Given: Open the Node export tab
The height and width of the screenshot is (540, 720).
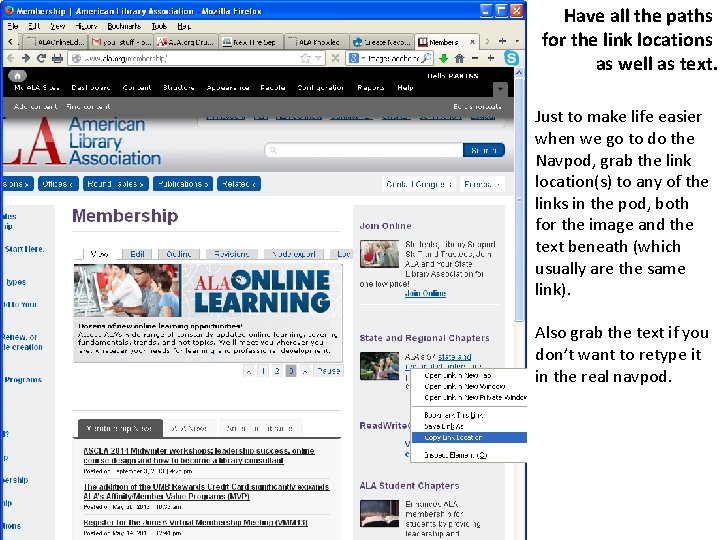Looking at the screenshot, I should [x=293, y=254].
